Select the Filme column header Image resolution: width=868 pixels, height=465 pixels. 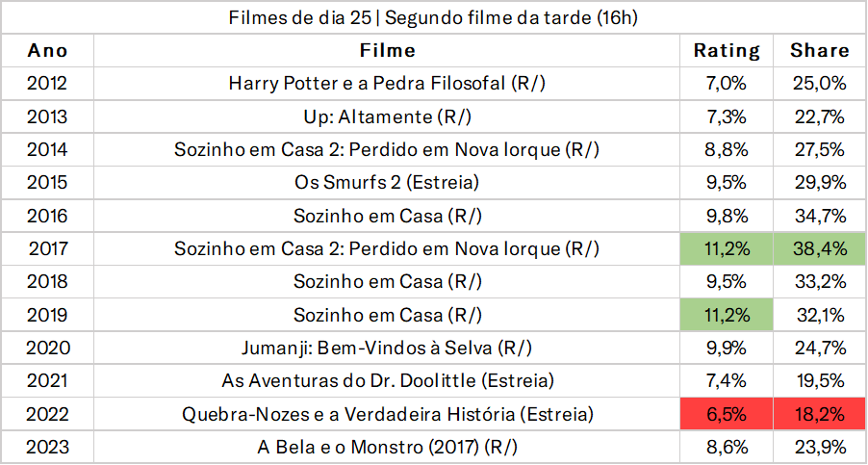tap(387, 51)
